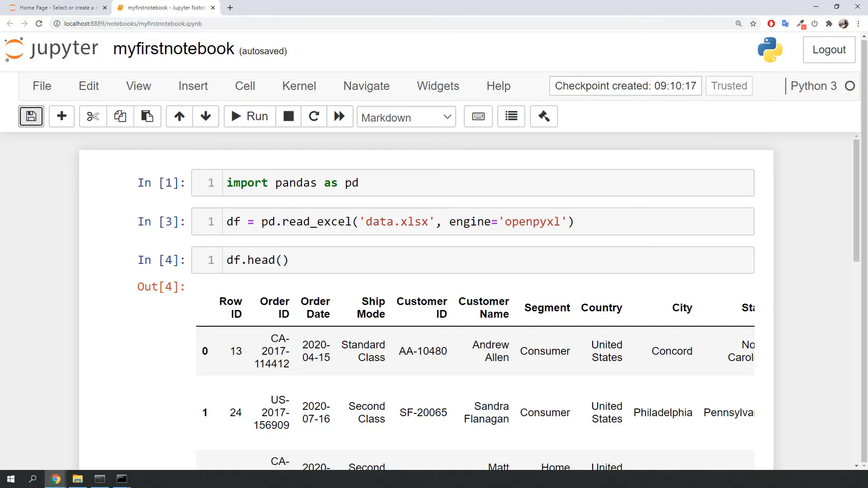Open File Explorer from the taskbar
The width and height of the screenshot is (868, 488).
[77, 479]
